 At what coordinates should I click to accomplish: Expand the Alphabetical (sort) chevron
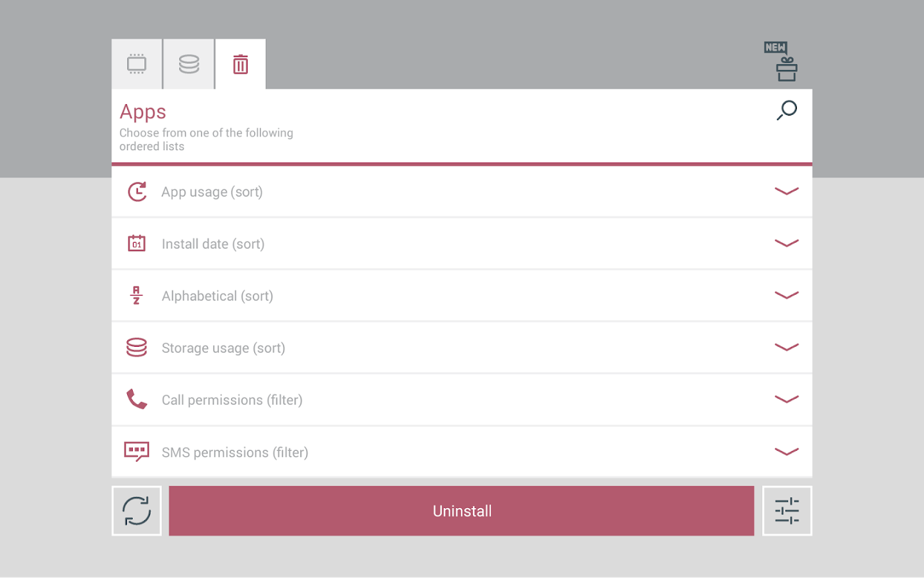(786, 295)
